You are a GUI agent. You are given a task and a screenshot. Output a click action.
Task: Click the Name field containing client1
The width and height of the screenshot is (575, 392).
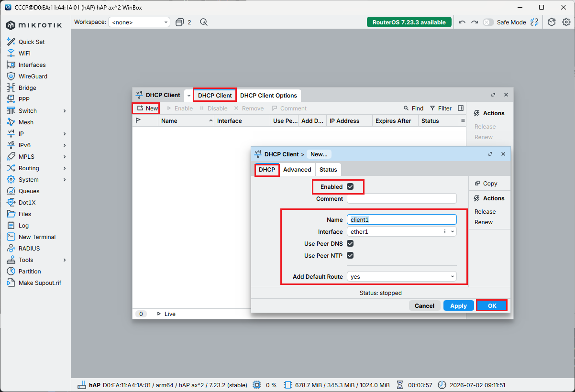pyautogui.click(x=402, y=219)
